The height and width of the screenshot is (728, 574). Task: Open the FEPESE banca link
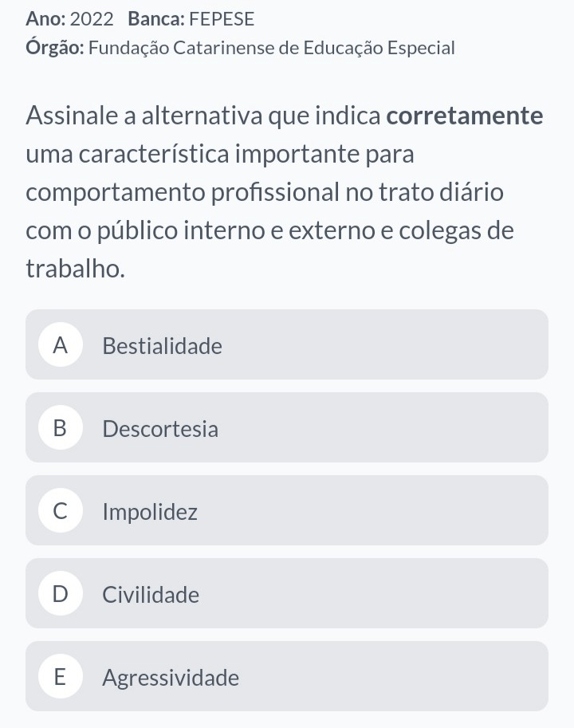(222, 18)
